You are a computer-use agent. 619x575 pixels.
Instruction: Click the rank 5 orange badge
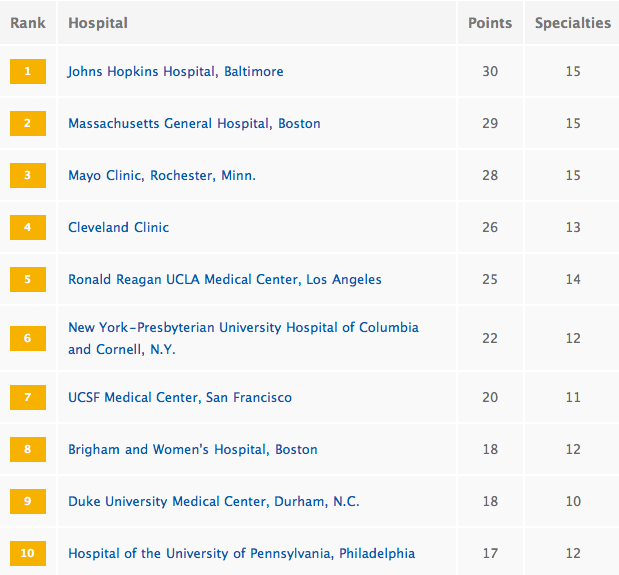[x=28, y=280]
